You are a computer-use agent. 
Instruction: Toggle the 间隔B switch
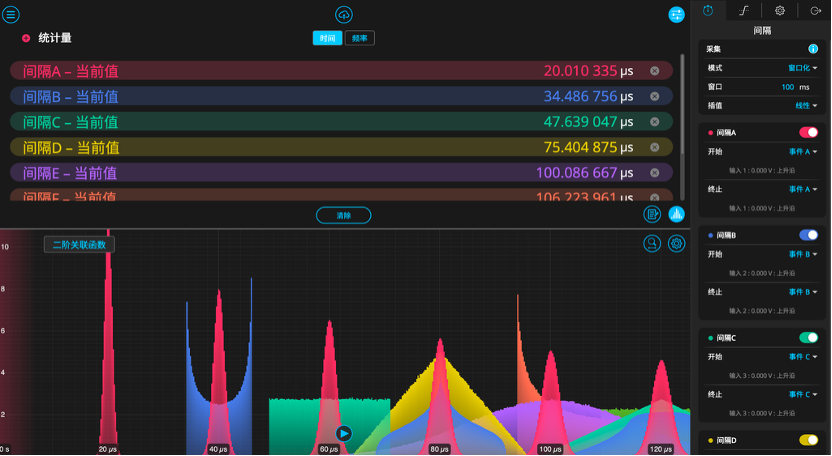[808, 235]
